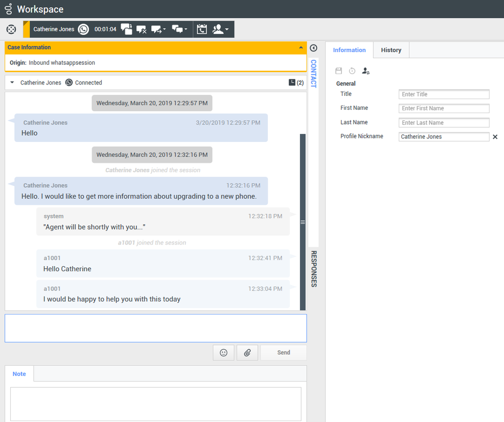Screen dimensions: 504x422
Task: Click the Title input field
Action: [x=444, y=94]
